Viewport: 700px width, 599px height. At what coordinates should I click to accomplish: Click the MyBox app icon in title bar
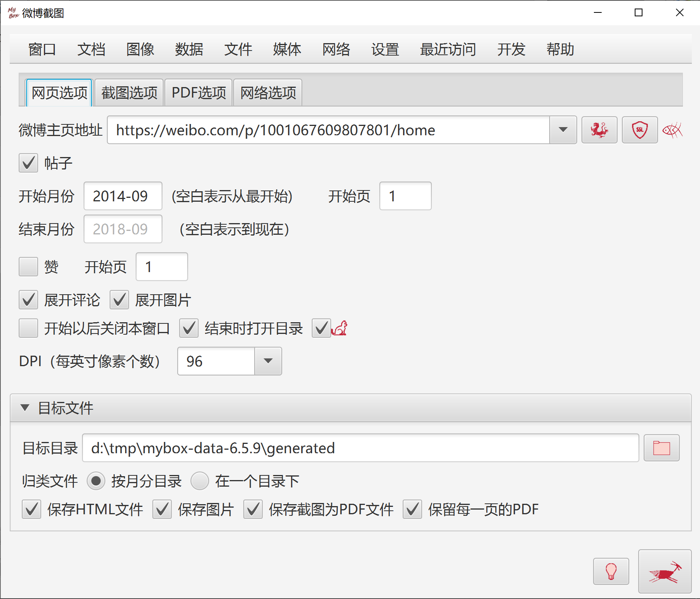click(13, 13)
